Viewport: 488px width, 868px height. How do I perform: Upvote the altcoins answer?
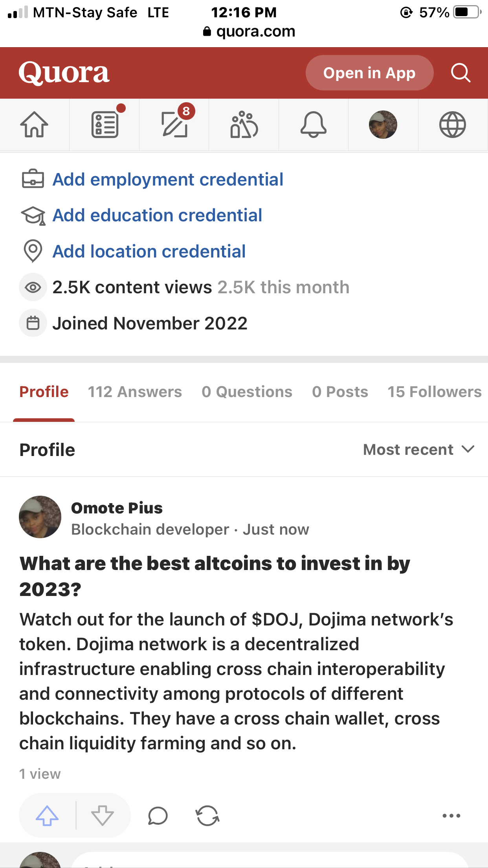coord(47,816)
